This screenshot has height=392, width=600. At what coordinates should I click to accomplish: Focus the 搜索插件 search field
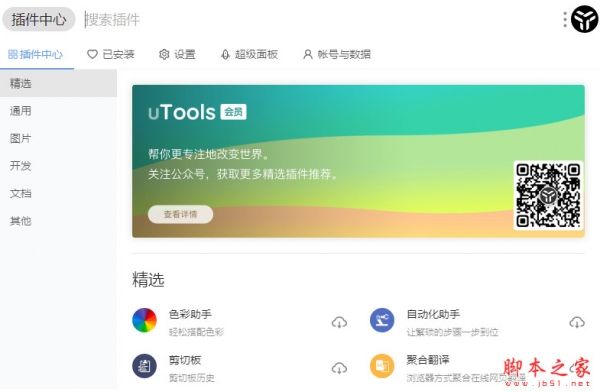click(x=318, y=19)
